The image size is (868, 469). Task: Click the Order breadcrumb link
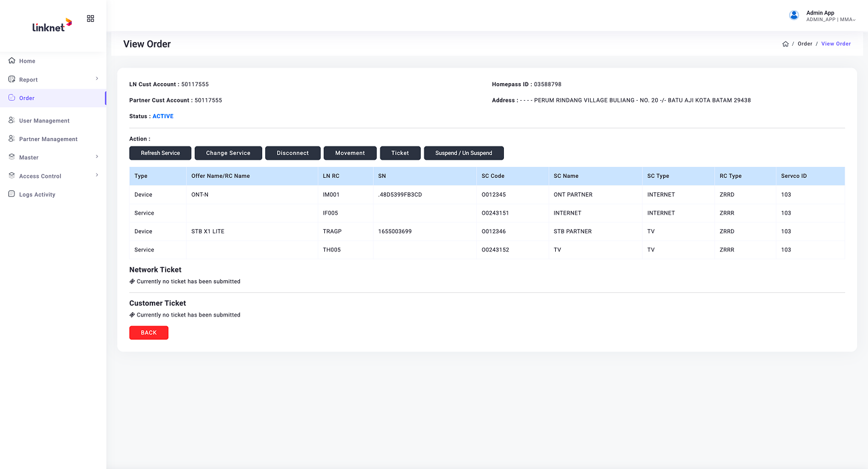tap(805, 44)
